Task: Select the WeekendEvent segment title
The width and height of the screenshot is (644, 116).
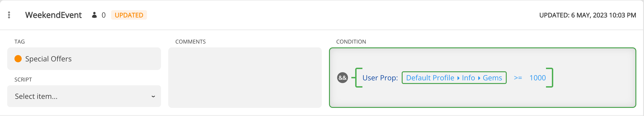Action: 53,15
